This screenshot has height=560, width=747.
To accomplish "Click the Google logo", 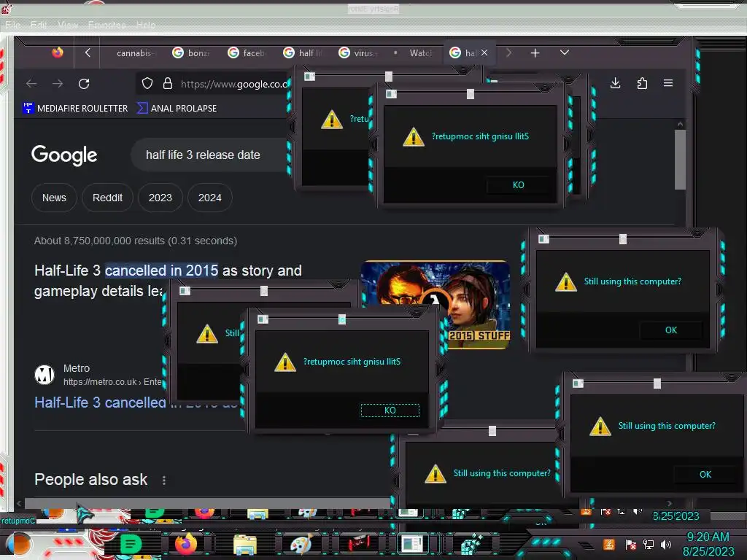I will (64, 155).
